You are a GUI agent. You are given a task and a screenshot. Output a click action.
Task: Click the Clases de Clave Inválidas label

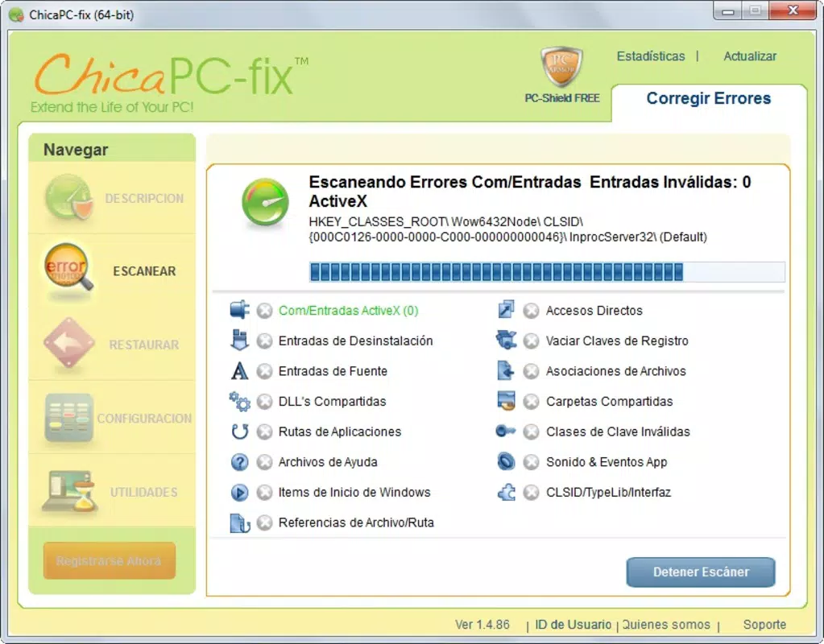[x=618, y=431]
